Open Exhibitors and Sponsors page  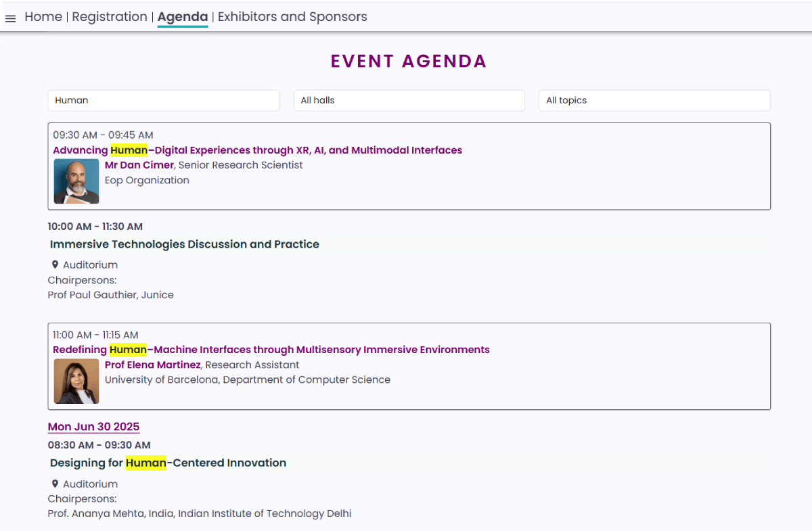pyautogui.click(x=292, y=17)
